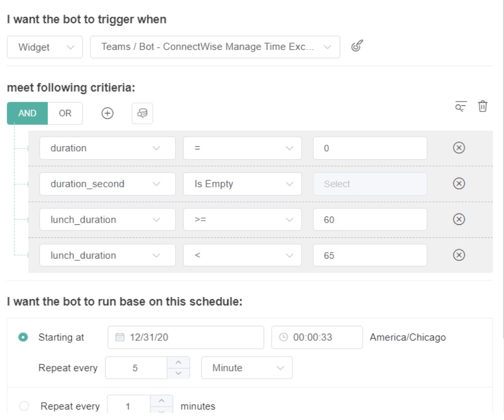The image size is (504, 420).
Task: Add a new criteria with plus icon
Action: [x=107, y=113]
